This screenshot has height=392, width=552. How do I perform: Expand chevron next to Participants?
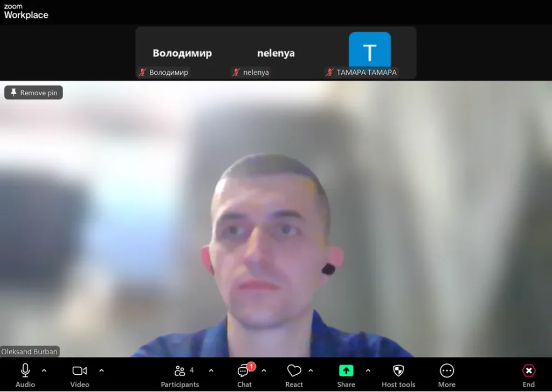211,370
